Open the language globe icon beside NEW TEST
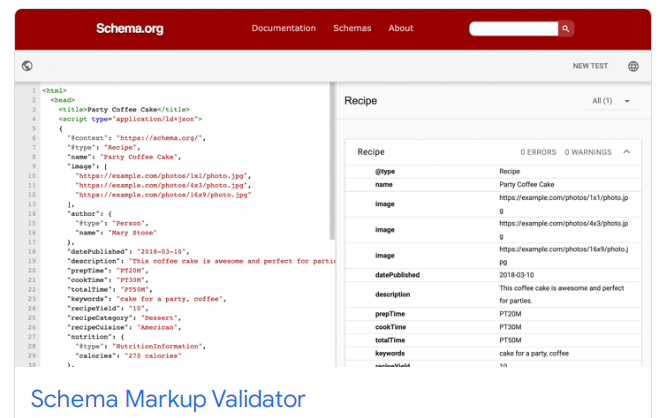 click(x=633, y=66)
